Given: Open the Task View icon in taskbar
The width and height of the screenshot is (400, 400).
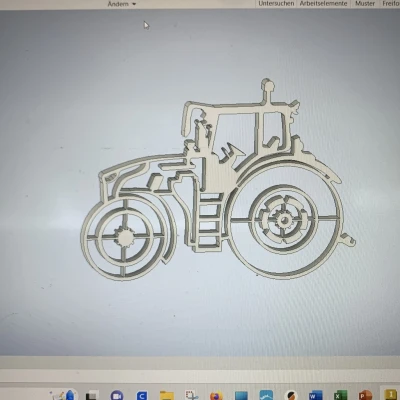Looking at the screenshot, I should pyautogui.click(x=92, y=396).
